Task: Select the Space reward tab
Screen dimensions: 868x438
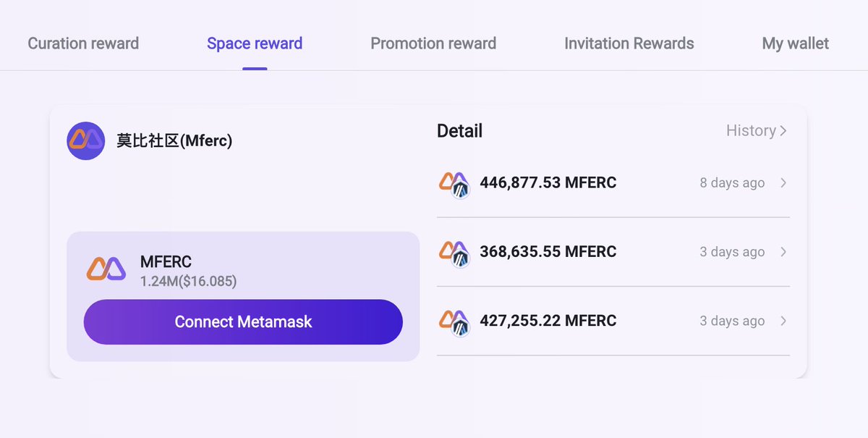Action: coord(255,43)
